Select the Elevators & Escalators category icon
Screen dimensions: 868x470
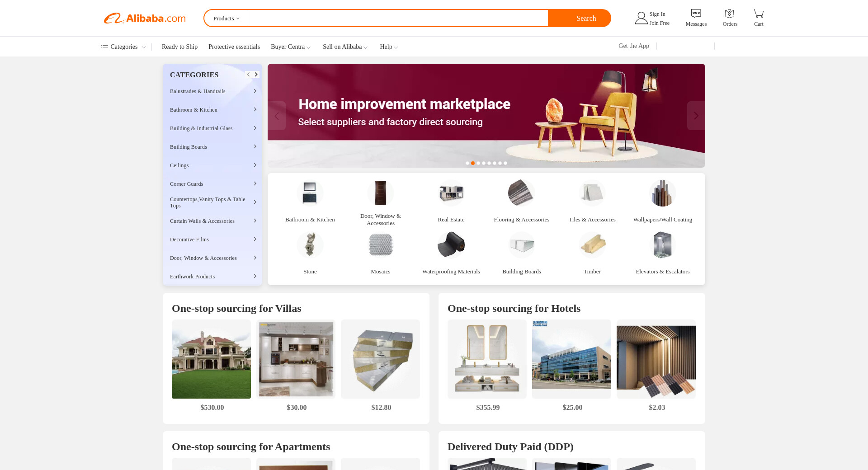(x=662, y=245)
